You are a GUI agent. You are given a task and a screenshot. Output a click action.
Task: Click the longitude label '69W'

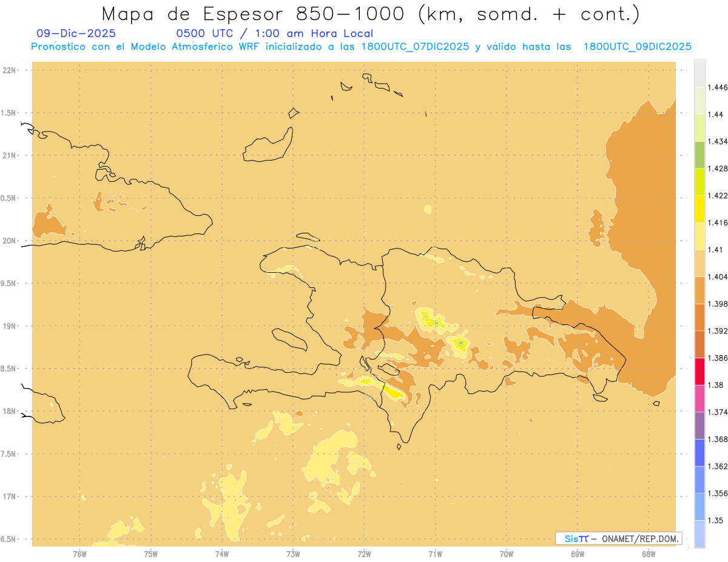point(578,554)
